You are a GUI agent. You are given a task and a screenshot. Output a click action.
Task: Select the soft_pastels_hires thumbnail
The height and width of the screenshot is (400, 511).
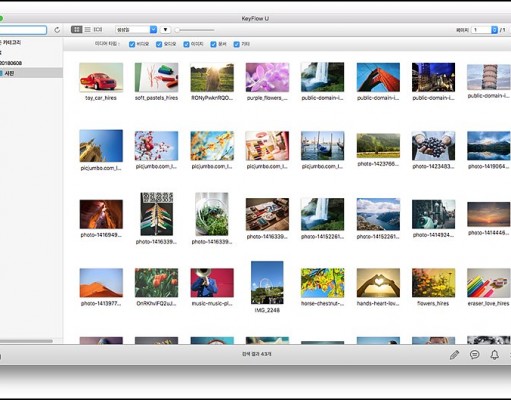156,77
